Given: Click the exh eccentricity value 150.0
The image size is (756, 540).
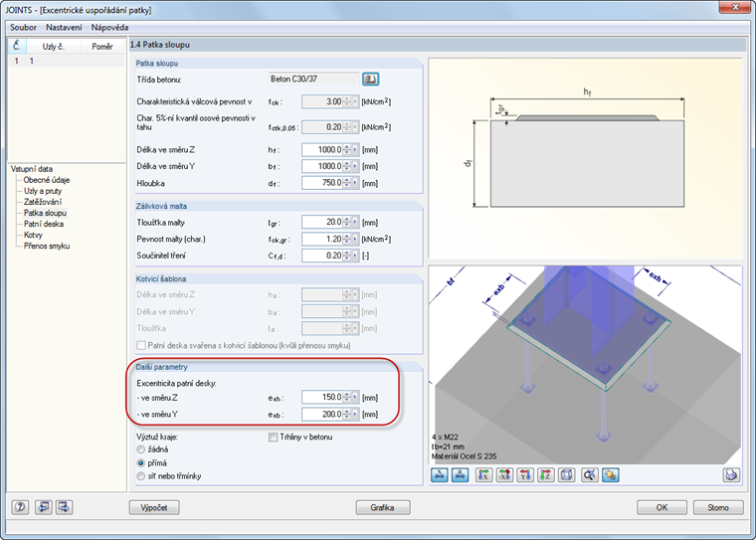Looking at the screenshot, I should (x=322, y=397).
